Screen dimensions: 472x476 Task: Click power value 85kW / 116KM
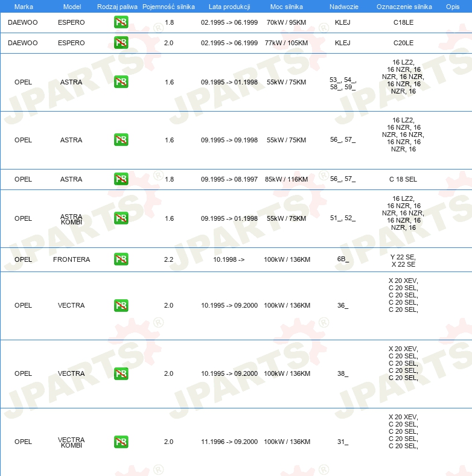pos(286,179)
